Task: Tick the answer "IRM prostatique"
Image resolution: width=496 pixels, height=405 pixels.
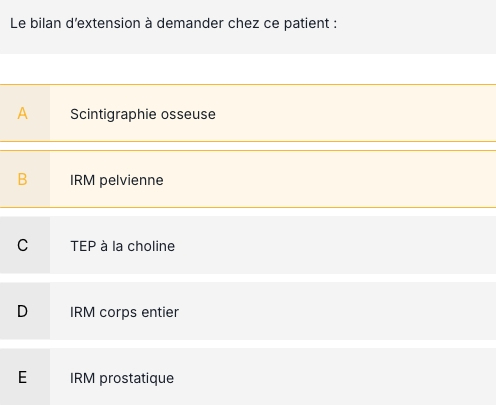Action: tap(248, 377)
